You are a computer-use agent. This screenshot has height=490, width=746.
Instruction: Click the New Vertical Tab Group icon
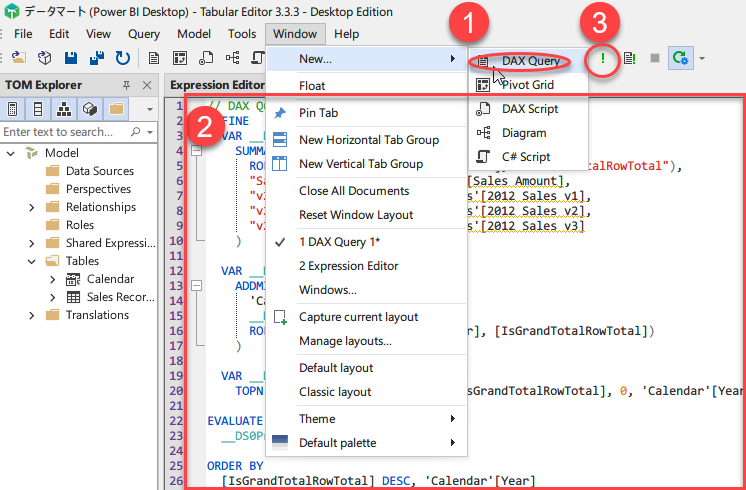click(280, 164)
